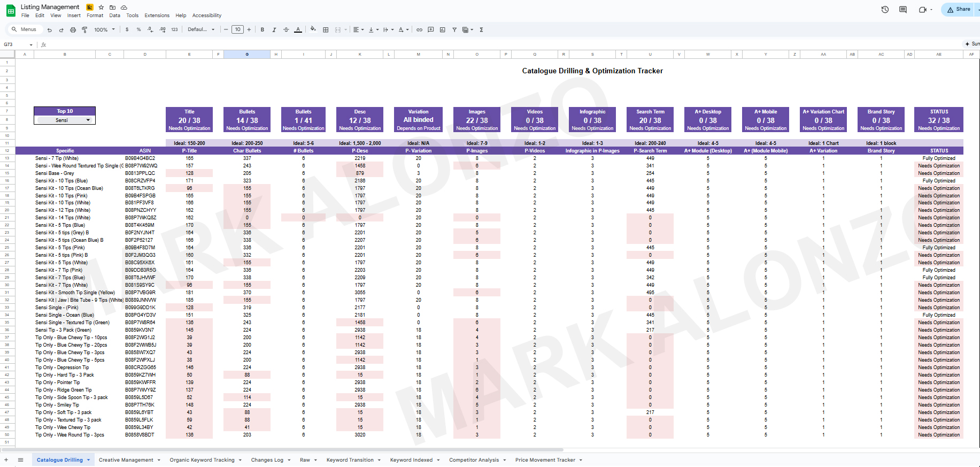Switch to the Competitor Analysis sheet tab

[x=474, y=460]
